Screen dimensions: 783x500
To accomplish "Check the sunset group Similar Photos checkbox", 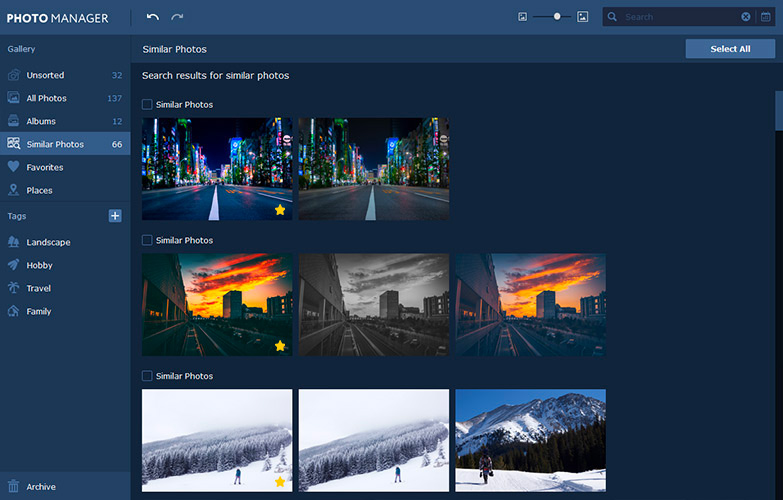I will 147,240.
